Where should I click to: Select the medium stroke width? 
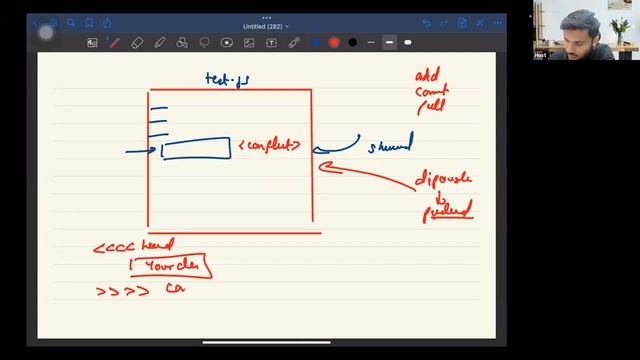pos(389,42)
